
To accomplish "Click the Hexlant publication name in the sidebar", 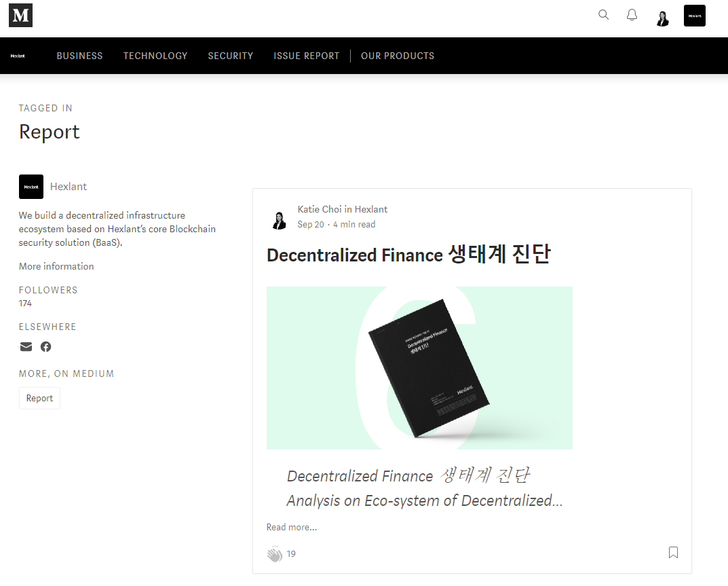I will 69,186.
